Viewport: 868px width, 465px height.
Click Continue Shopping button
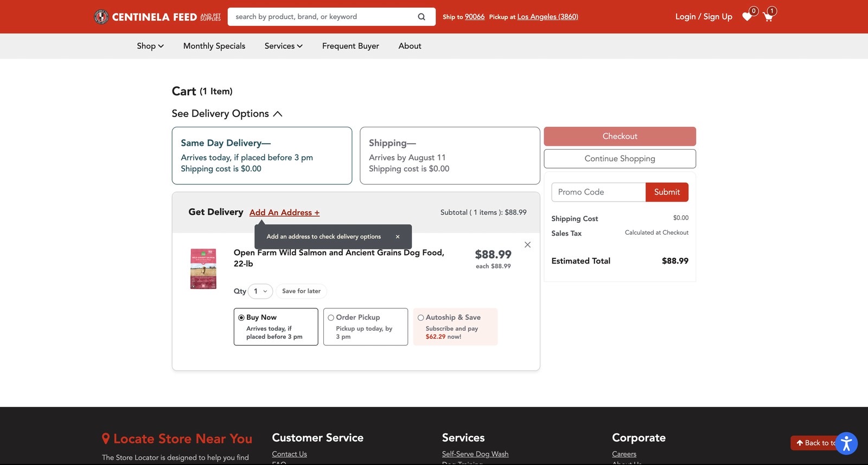pos(620,159)
